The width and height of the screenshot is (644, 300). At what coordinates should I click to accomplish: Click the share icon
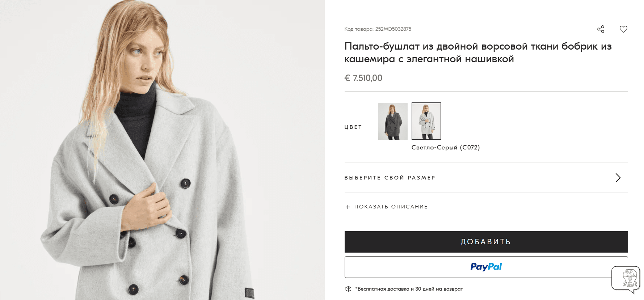click(x=601, y=29)
